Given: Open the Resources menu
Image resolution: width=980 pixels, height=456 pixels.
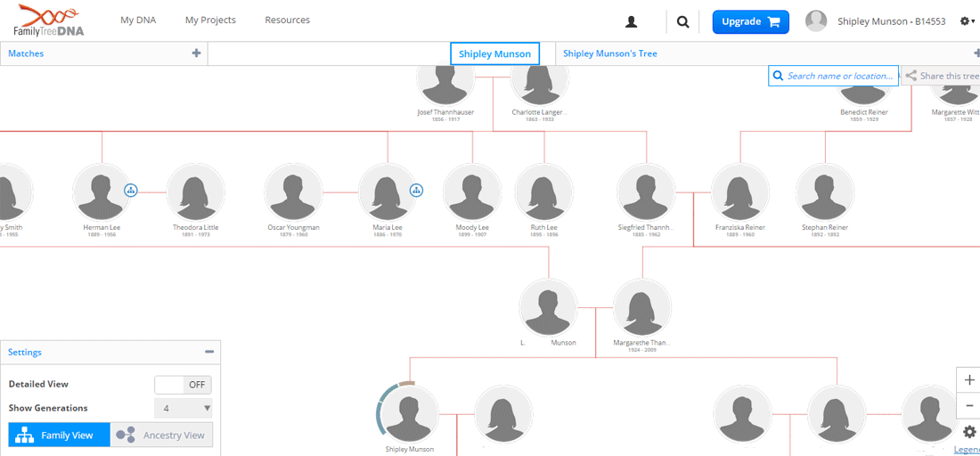Looking at the screenshot, I should (x=288, y=20).
